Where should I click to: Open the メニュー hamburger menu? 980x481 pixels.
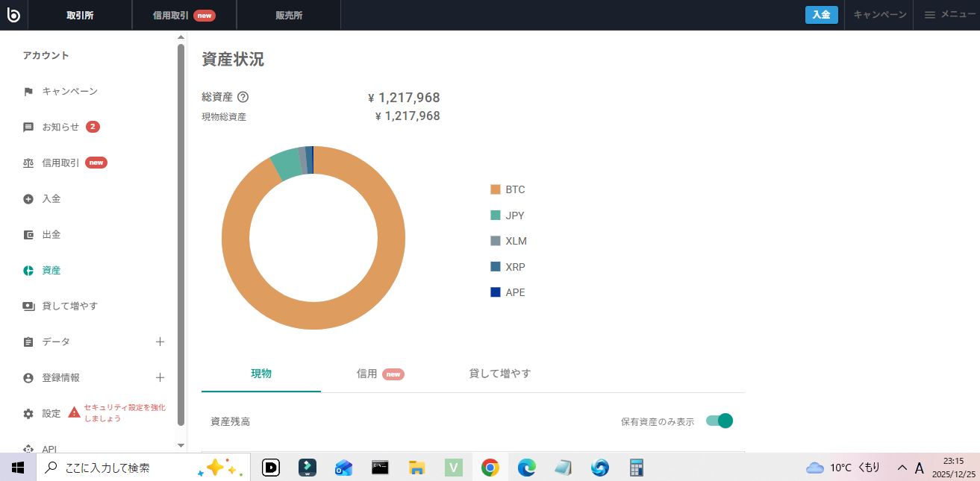(949, 15)
